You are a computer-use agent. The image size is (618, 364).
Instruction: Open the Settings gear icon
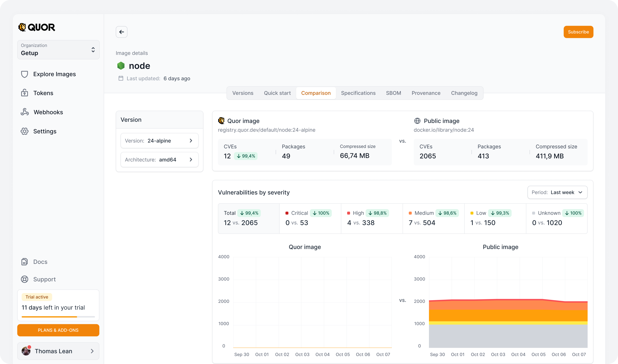[x=24, y=131]
